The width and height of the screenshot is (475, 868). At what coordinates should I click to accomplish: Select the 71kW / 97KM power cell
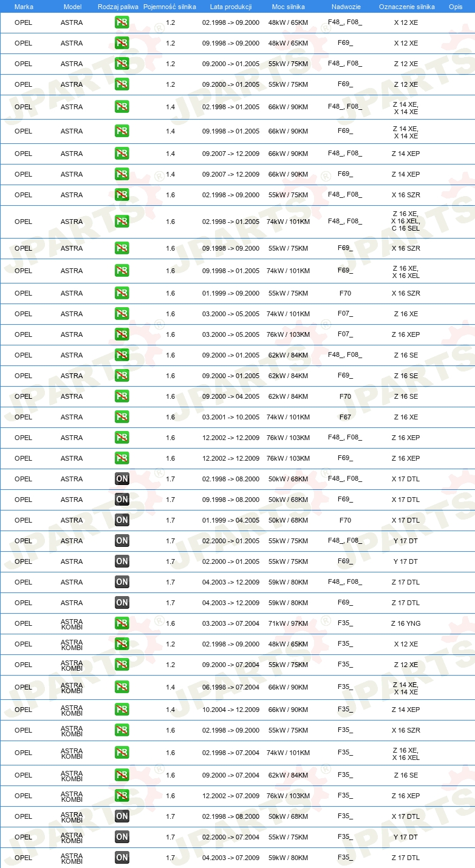tap(289, 623)
